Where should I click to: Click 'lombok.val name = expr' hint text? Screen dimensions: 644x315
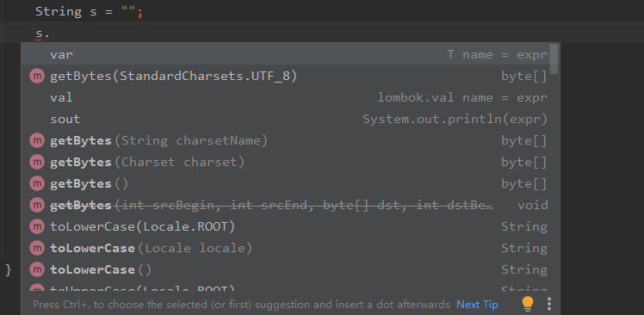(462, 98)
